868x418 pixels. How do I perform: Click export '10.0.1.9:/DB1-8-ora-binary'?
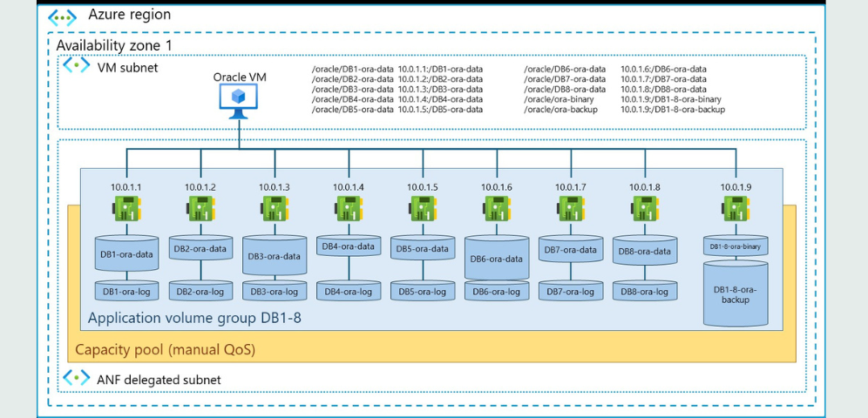point(670,99)
